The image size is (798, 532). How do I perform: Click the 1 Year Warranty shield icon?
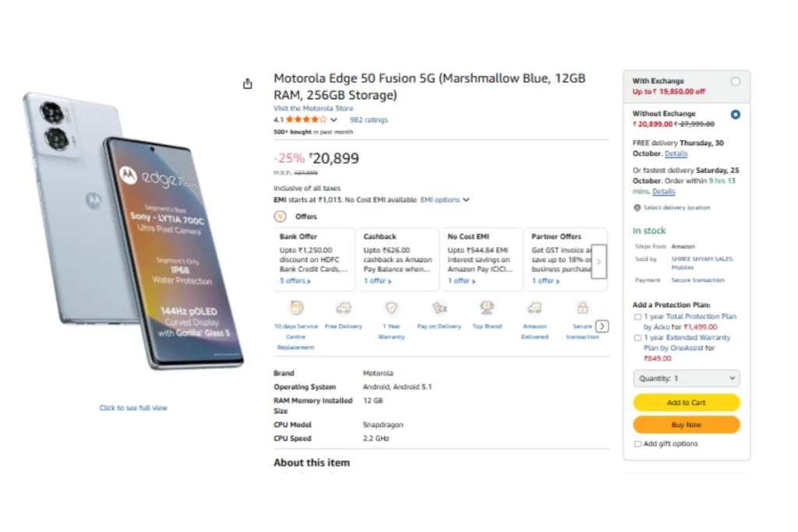pos(391,308)
